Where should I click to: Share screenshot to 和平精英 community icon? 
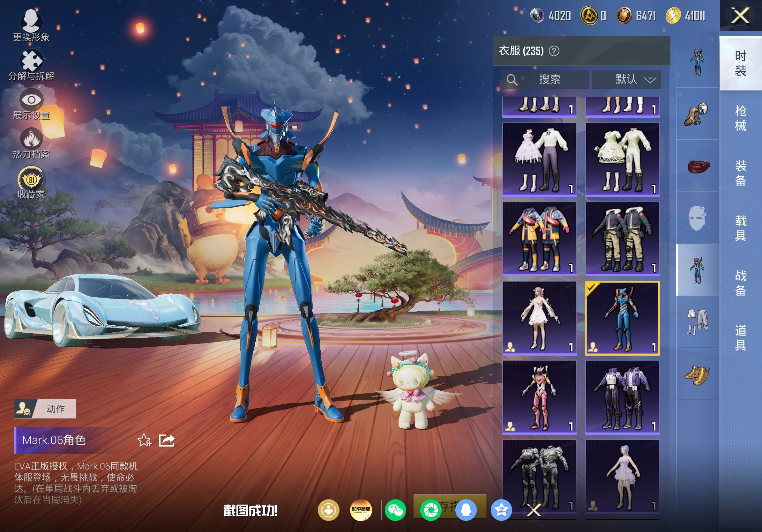click(x=361, y=510)
